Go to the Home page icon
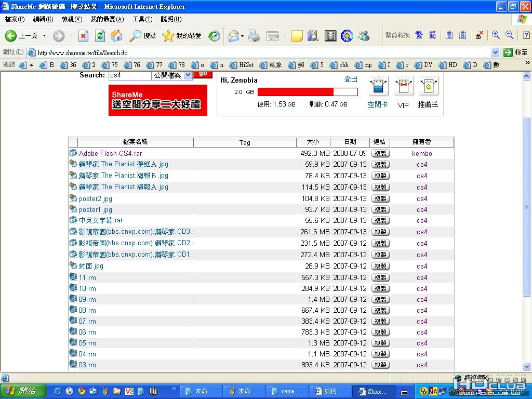Screen dimensions: 532x399 (x=116, y=36)
